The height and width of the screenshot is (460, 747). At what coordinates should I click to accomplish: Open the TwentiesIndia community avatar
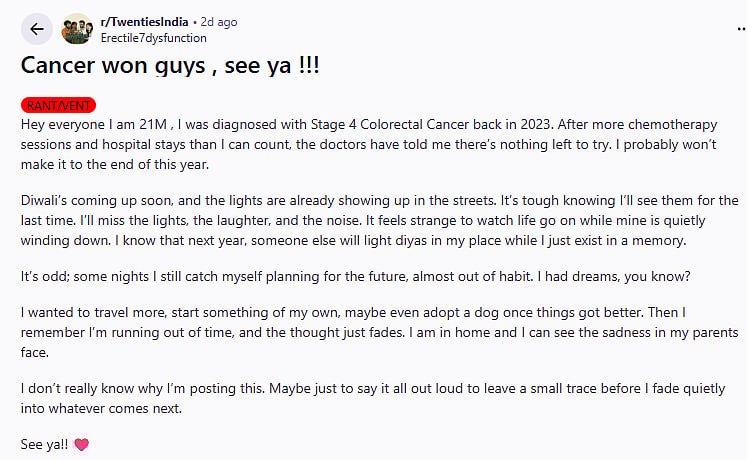77,30
